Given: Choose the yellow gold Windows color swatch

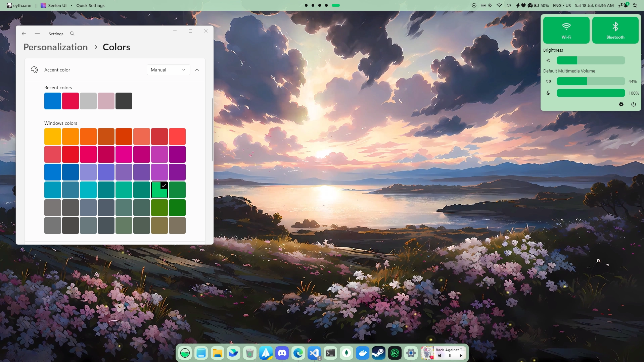Looking at the screenshot, I should (53, 137).
